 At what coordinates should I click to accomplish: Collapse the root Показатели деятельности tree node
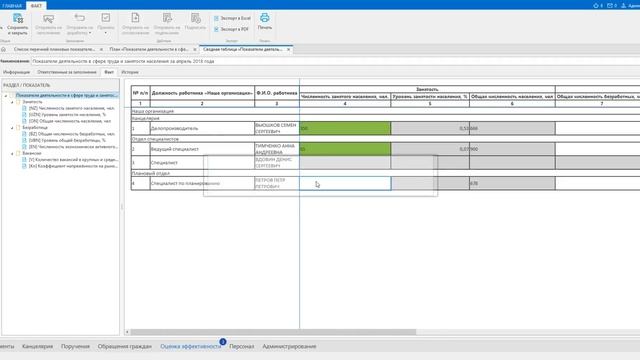click(x=6, y=96)
